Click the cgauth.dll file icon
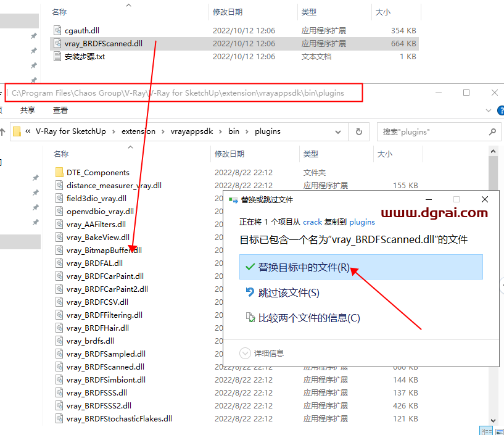 click(58, 31)
